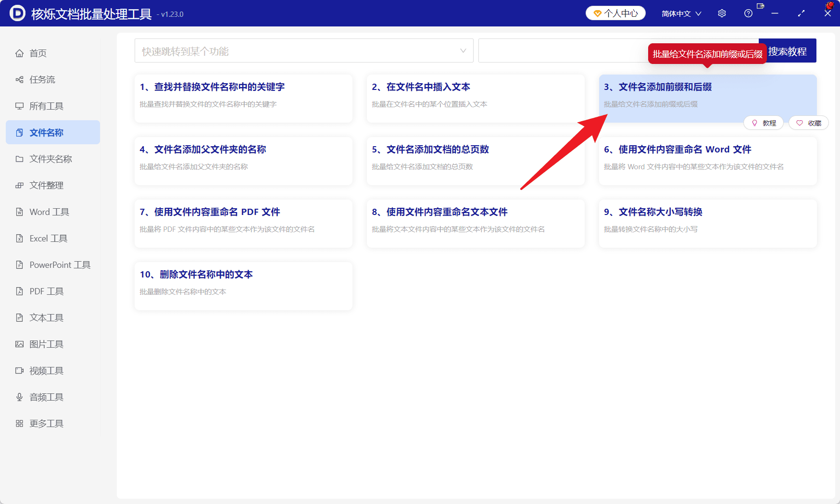
Task: Open the 简体中文 language dropdown
Action: pyautogui.click(x=681, y=13)
